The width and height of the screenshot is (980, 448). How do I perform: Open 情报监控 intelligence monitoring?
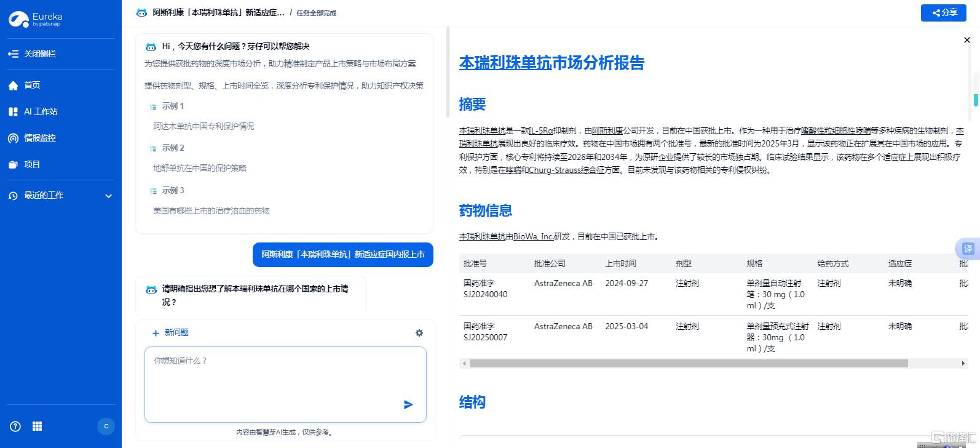click(x=32, y=138)
